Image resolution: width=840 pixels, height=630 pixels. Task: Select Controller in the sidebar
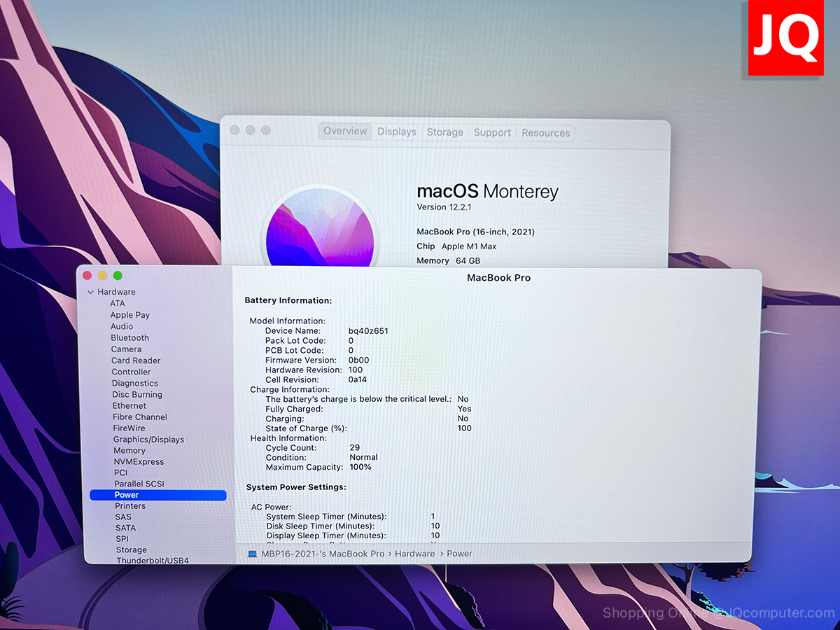coord(132,372)
